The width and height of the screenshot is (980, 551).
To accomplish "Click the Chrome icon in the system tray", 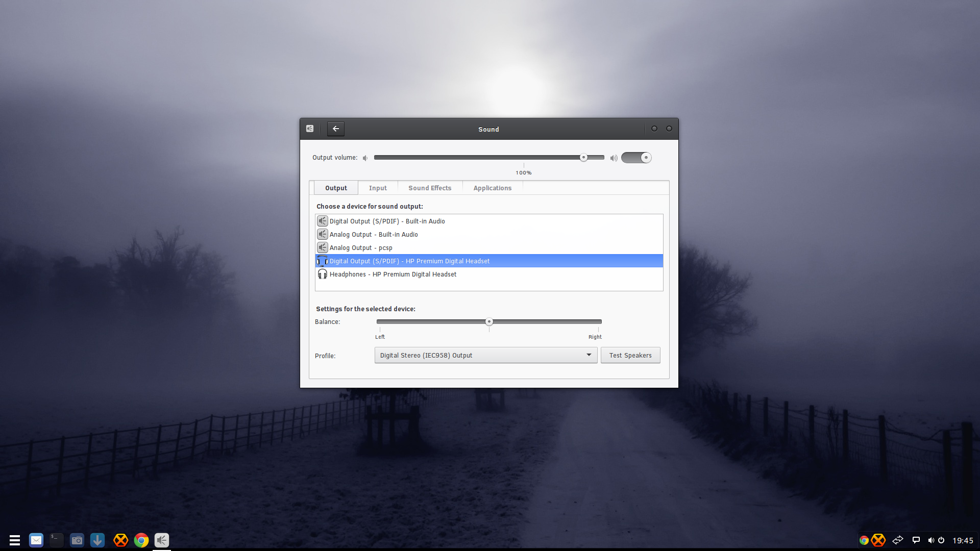I will point(864,540).
